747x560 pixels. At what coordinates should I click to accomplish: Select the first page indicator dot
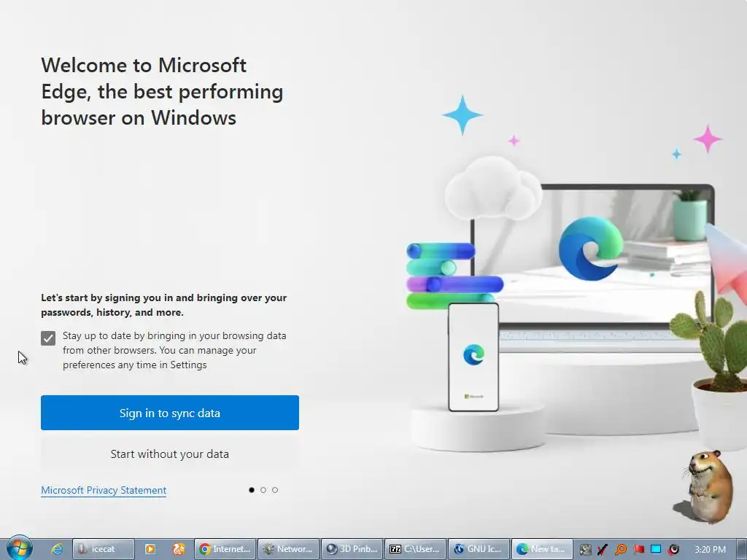tap(252, 490)
